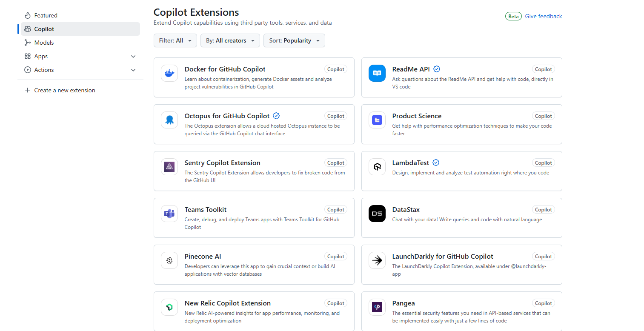Open the By: All creators selector
Image resolution: width=644 pixels, height=331 pixels.
click(x=230, y=40)
